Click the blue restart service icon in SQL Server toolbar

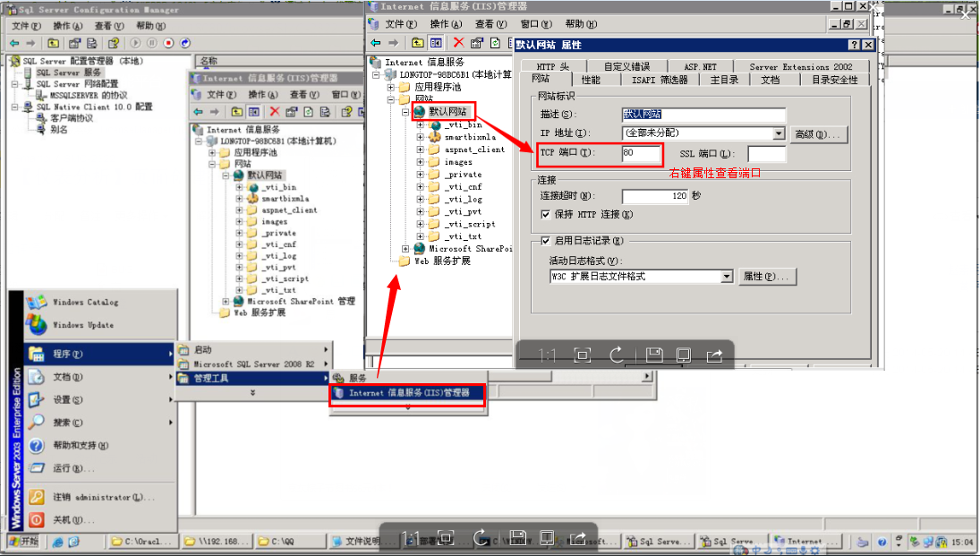tap(185, 43)
